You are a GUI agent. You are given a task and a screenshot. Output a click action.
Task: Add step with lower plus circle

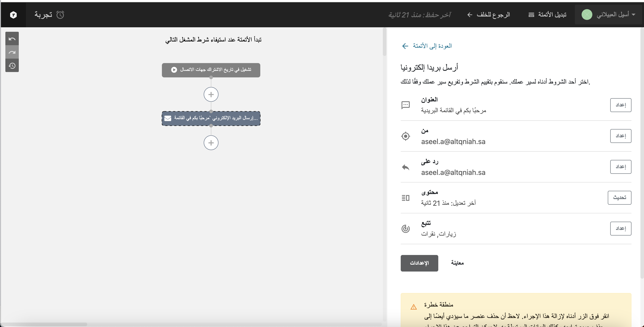click(211, 143)
